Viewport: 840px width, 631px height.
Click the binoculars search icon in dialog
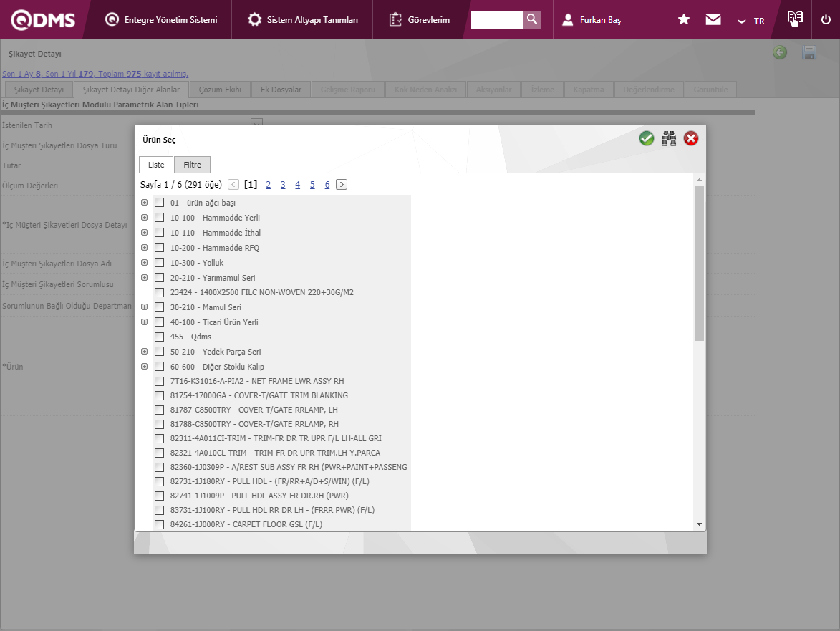coord(669,139)
